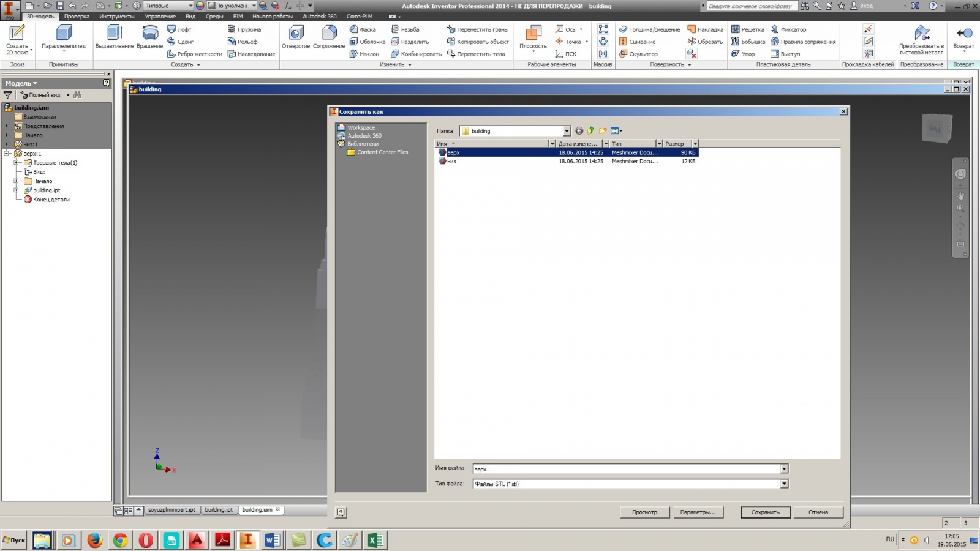980x551 pixels.
Task: Activate the Shell (Оболочка) tool
Action: (x=367, y=42)
